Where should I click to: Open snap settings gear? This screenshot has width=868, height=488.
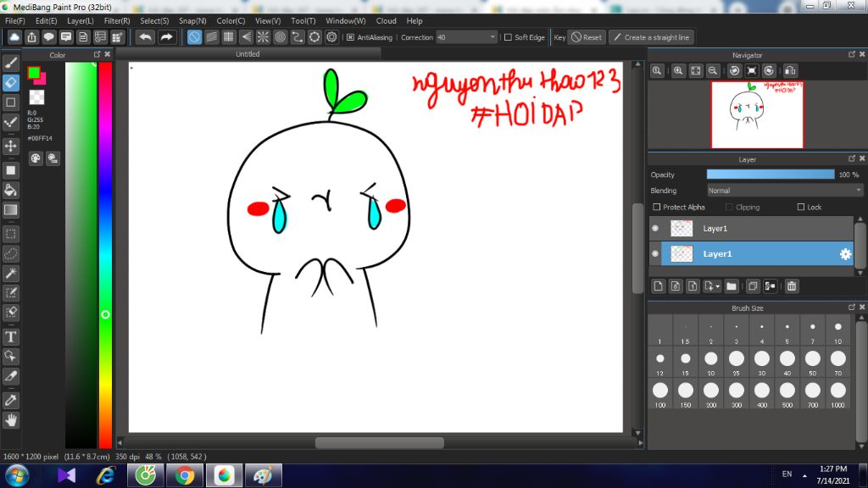pos(331,37)
